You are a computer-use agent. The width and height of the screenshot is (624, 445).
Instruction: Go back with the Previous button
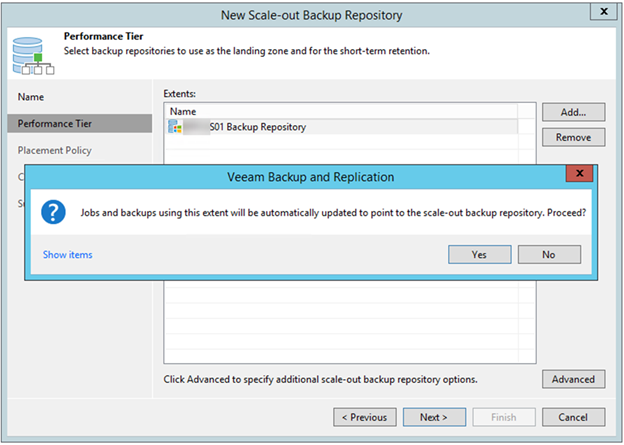tap(365, 417)
